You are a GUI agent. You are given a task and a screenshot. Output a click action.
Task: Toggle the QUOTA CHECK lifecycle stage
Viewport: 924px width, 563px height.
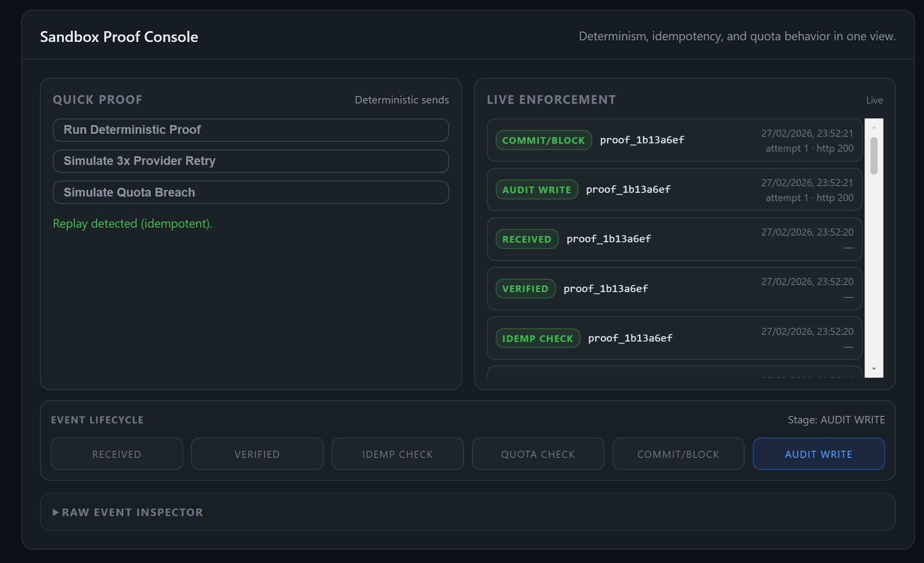(x=538, y=454)
